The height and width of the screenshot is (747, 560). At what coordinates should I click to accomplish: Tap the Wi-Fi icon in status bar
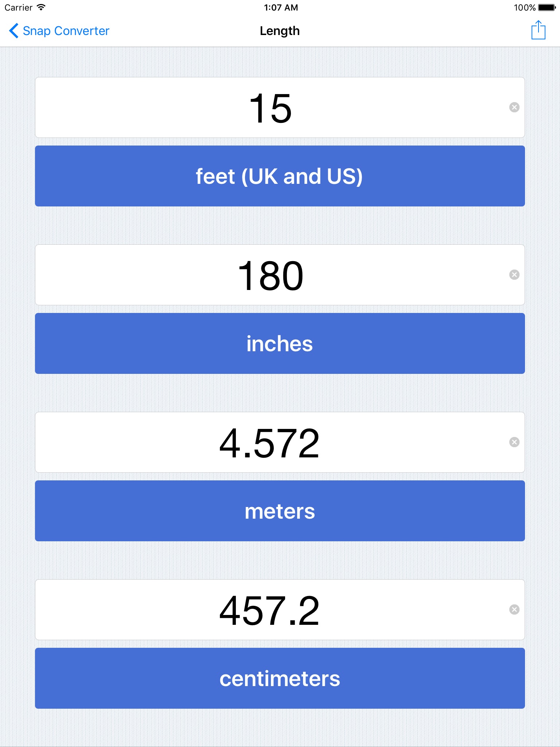pos(41,7)
